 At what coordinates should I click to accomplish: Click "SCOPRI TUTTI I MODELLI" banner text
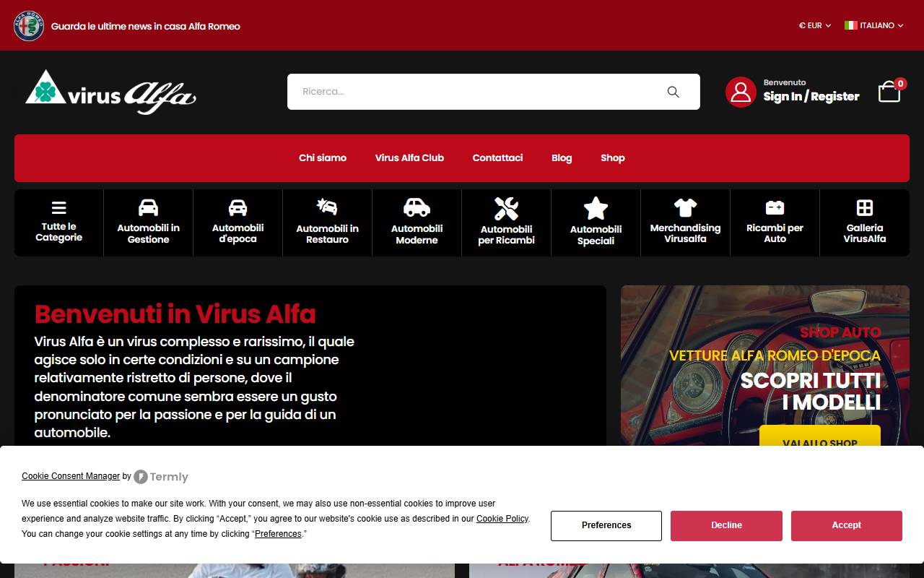811,391
